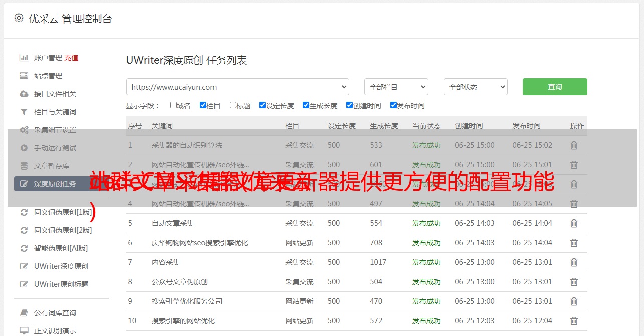Open 接口文件相关 in the sidebar
Screen dimensions: 644x336
pos(55,94)
